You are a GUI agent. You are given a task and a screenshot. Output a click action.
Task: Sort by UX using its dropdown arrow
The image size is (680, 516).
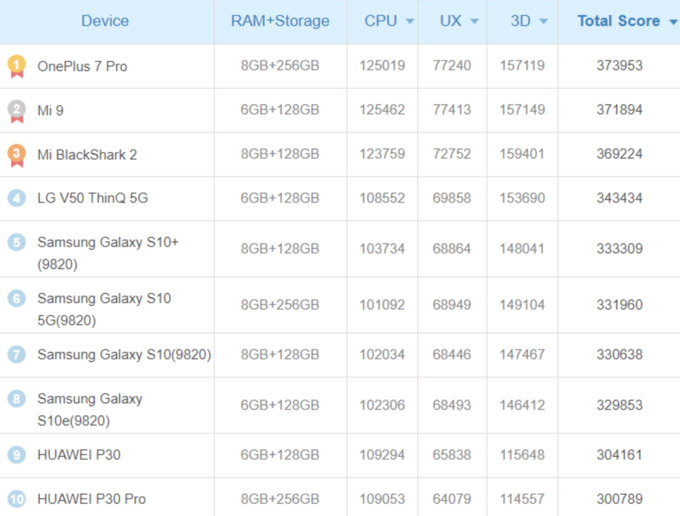click(x=474, y=21)
